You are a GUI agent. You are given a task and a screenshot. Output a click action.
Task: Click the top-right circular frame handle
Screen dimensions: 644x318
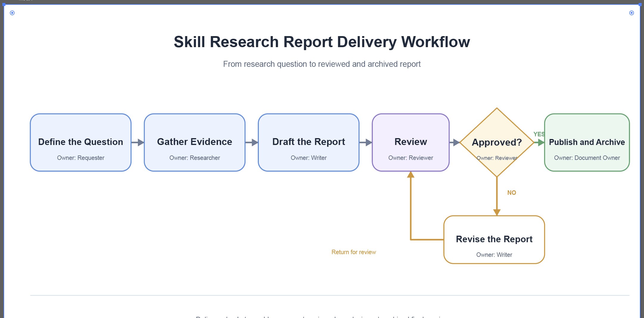(x=631, y=13)
